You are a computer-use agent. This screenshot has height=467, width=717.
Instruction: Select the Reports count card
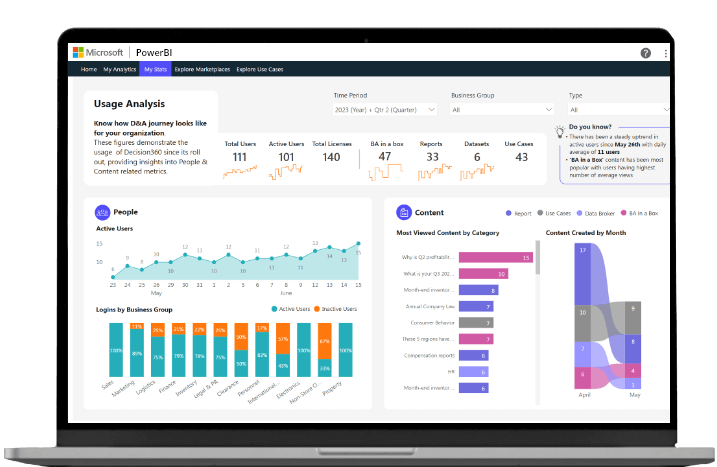[x=431, y=152]
